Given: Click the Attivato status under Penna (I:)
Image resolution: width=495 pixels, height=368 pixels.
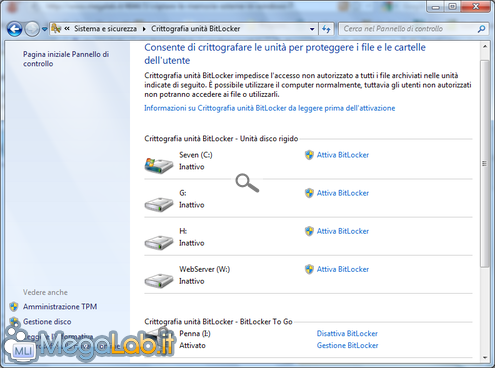Looking at the screenshot, I should click(192, 345).
